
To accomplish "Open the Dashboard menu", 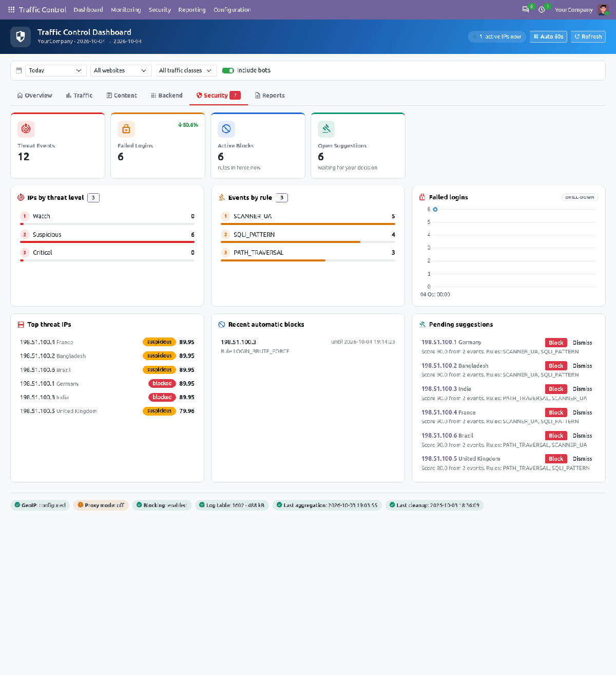I will [88, 10].
